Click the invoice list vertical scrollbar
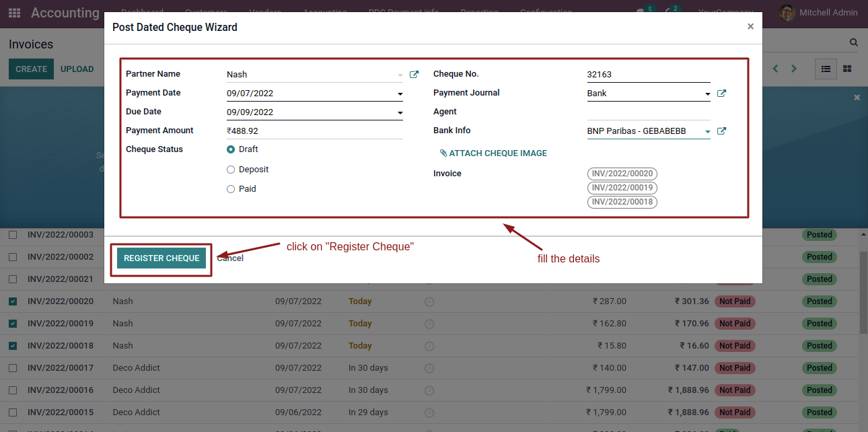Screen dimensions: 868x432 863,293
